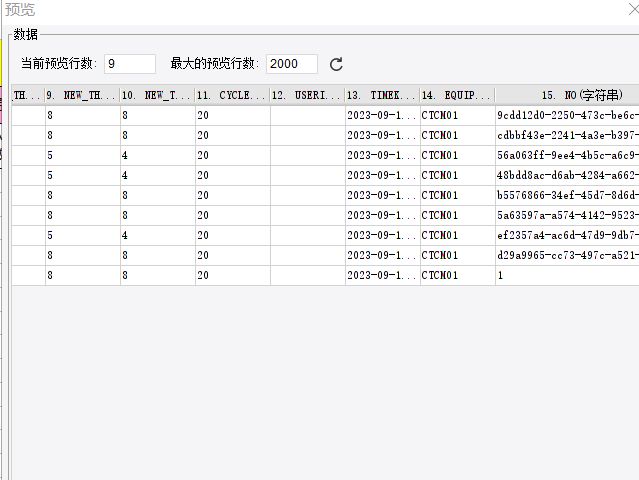The height and width of the screenshot is (480, 639).
Task: Click the cell starting ef2357a4-ac6d-47d9
Action: (567, 235)
